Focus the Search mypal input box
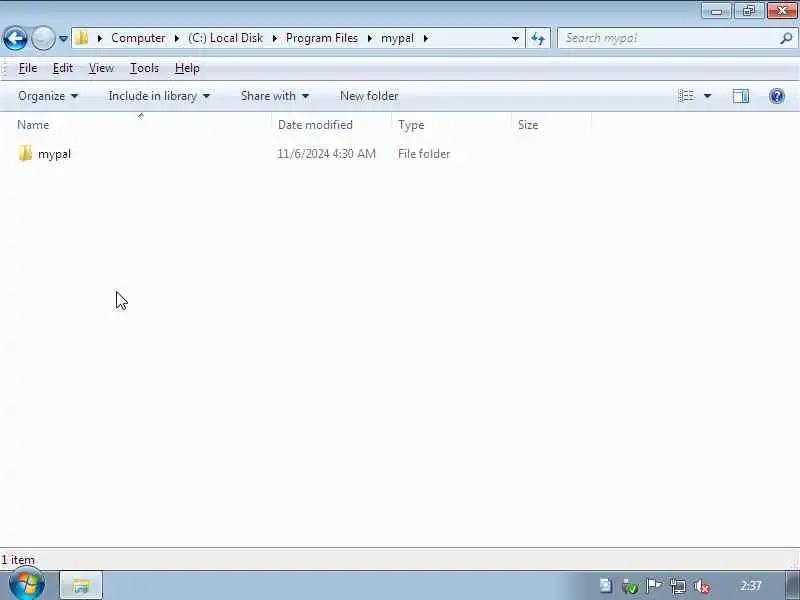 (x=668, y=38)
